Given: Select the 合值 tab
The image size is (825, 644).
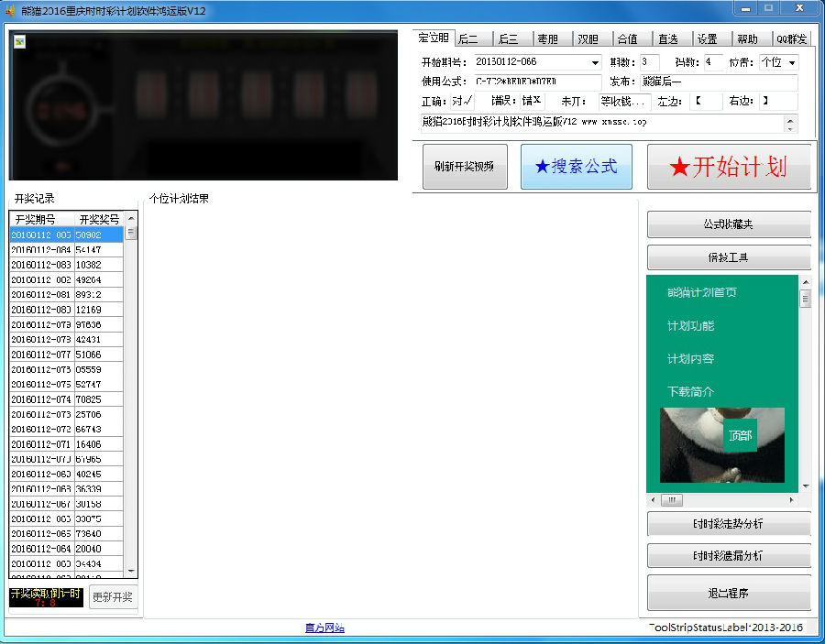Looking at the screenshot, I should point(627,38).
